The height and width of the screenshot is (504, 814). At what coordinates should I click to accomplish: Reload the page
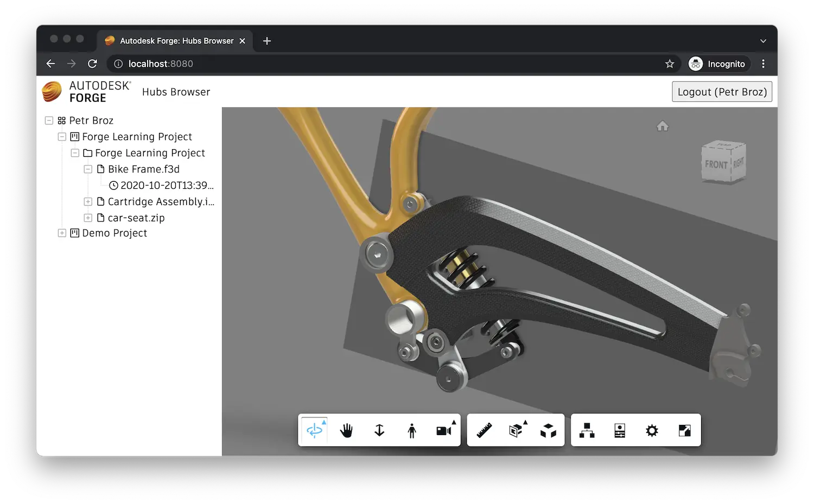pyautogui.click(x=92, y=64)
